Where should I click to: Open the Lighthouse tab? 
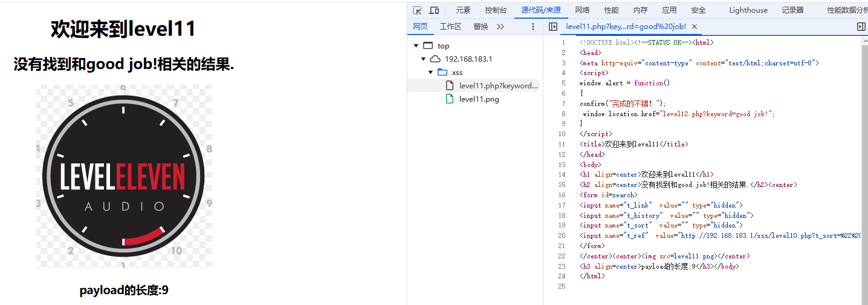click(748, 10)
